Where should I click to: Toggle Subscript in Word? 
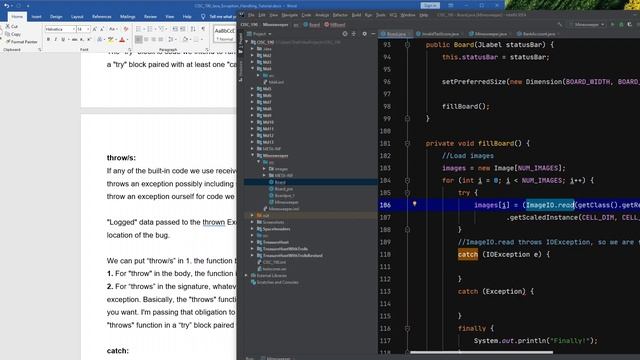point(82,39)
